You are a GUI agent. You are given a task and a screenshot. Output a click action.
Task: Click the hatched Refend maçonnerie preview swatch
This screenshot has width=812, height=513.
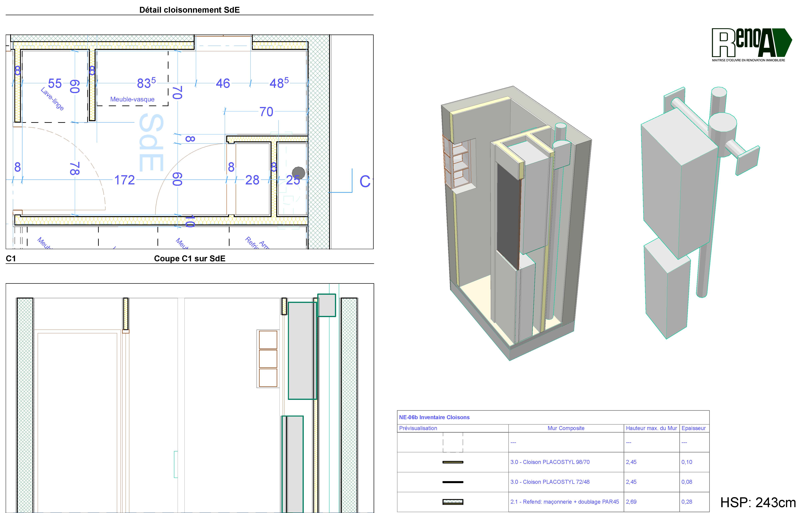coord(453,502)
